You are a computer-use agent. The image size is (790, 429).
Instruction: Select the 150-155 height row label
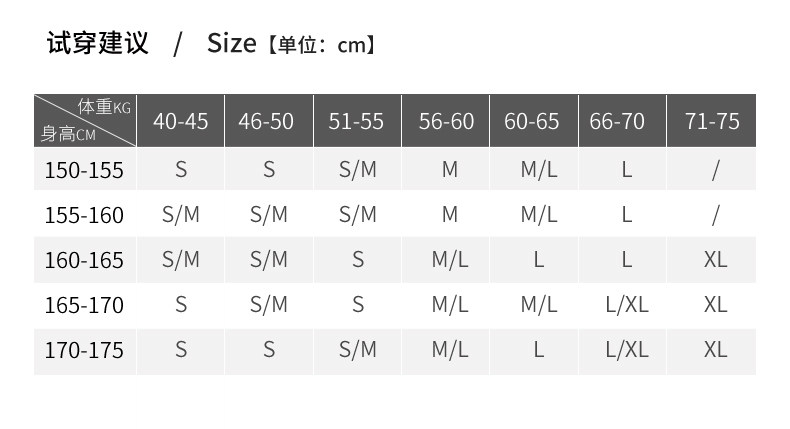coord(84,170)
